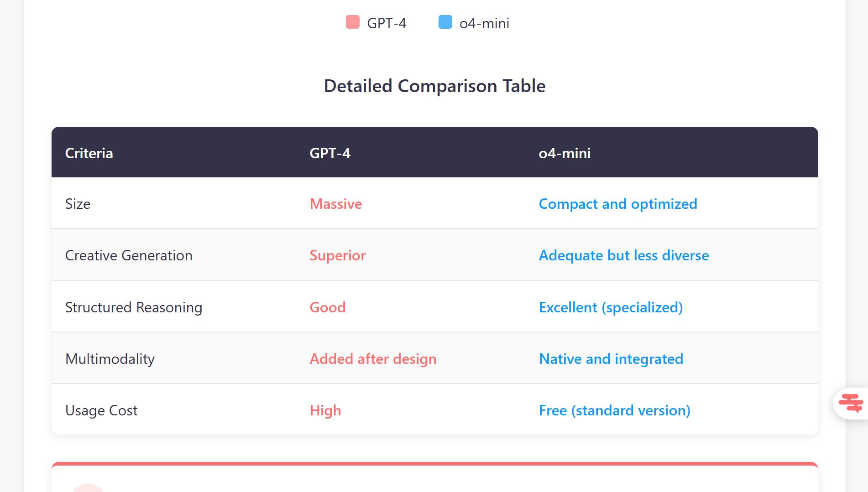Click the Excellent (specialized) cell
This screenshot has height=492, width=868.
[x=611, y=307]
